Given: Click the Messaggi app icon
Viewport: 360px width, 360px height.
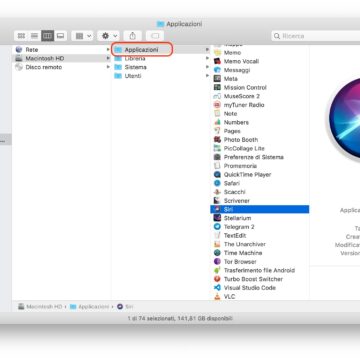Looking at the screenshot, I should (217, 70).
